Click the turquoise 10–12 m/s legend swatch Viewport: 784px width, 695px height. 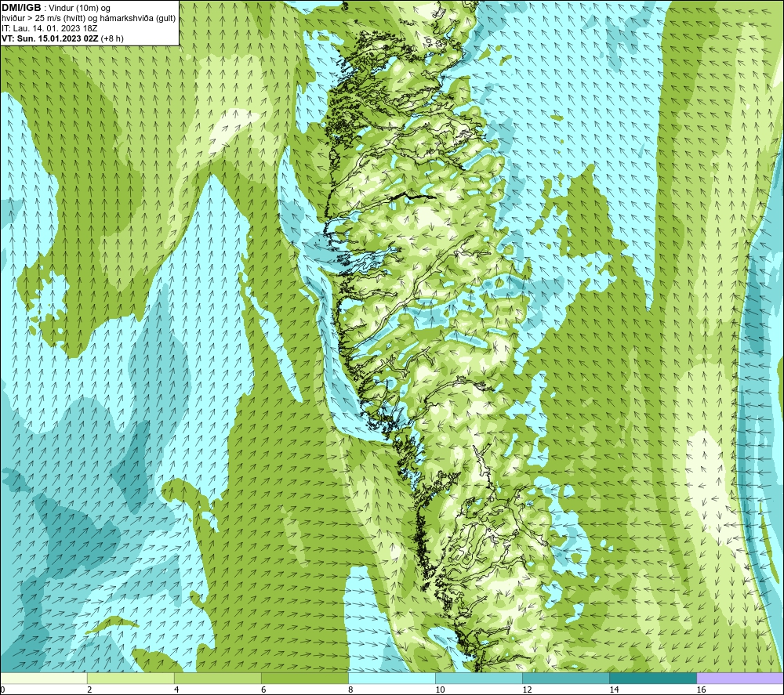tap(479, 678)
